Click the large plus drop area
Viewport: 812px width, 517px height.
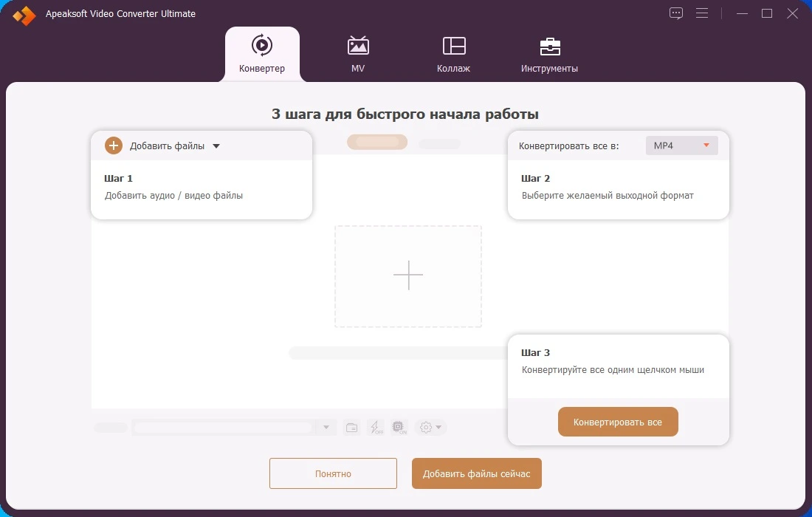click(x=408, y=275)
